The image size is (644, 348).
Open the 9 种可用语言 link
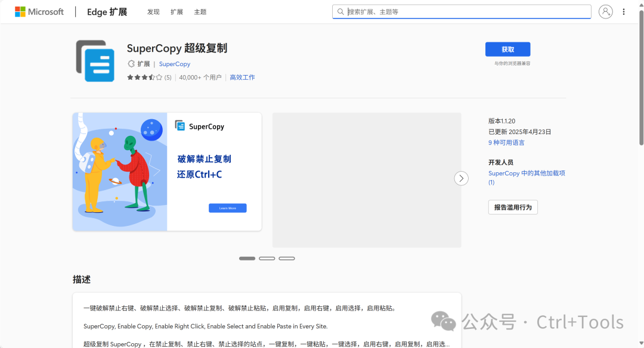click(506, 143)
